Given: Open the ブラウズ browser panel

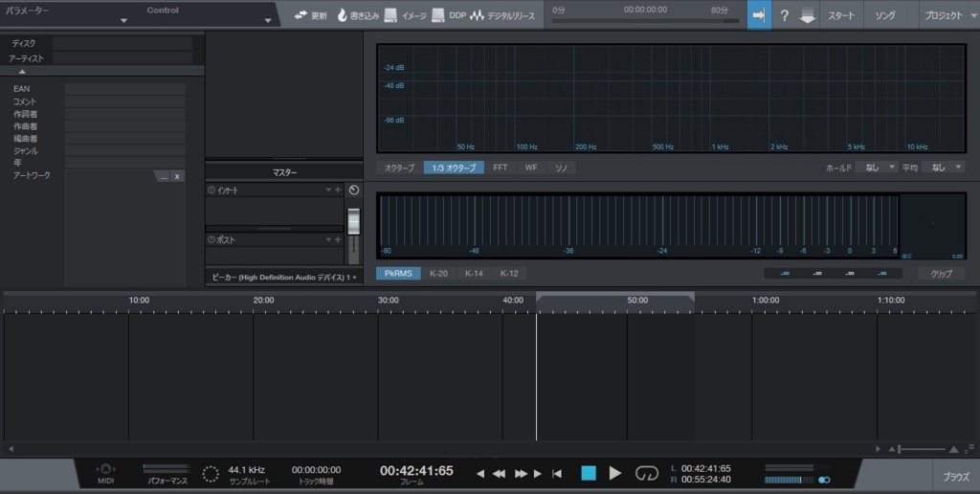Looking at the screenshot, I should click(956, 477).
